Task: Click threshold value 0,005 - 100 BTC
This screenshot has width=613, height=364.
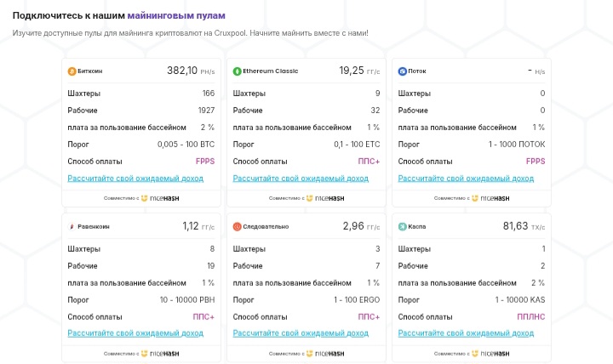Action: 186,145
